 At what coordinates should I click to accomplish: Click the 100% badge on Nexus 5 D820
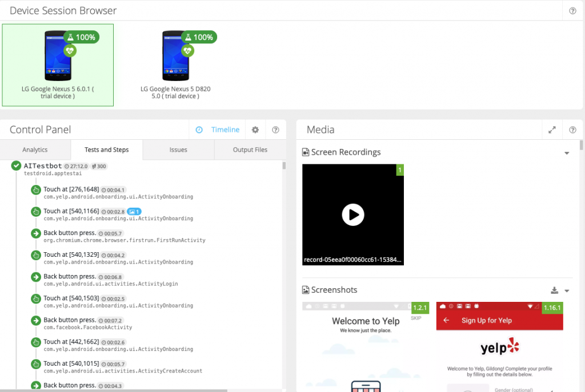199,37
